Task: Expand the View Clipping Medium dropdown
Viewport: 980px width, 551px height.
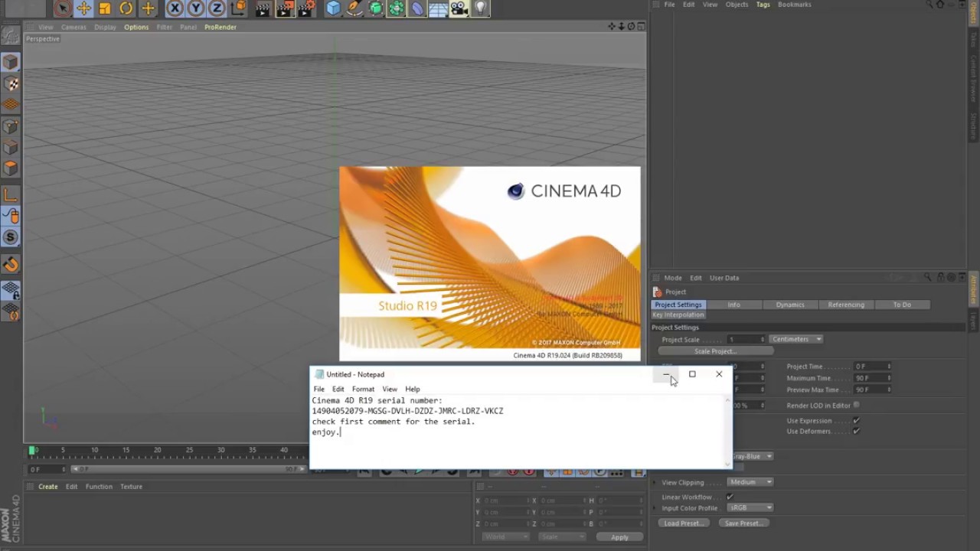Action: (x=750, y=482)
